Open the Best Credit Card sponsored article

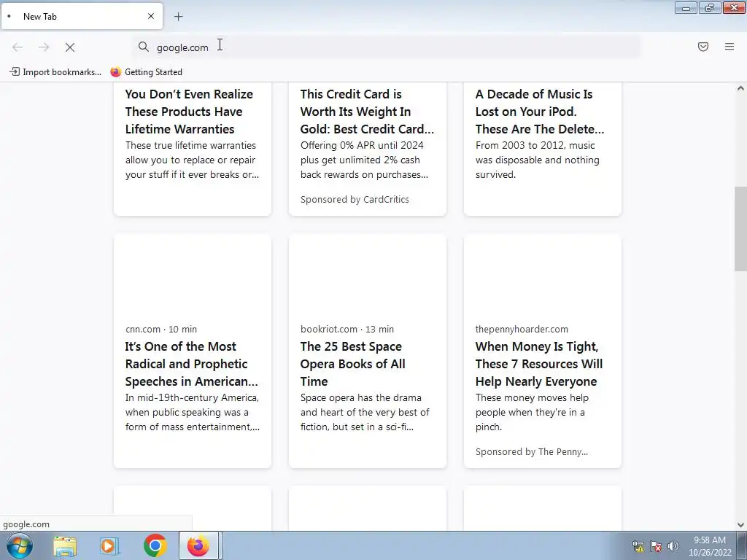(367, 112)
